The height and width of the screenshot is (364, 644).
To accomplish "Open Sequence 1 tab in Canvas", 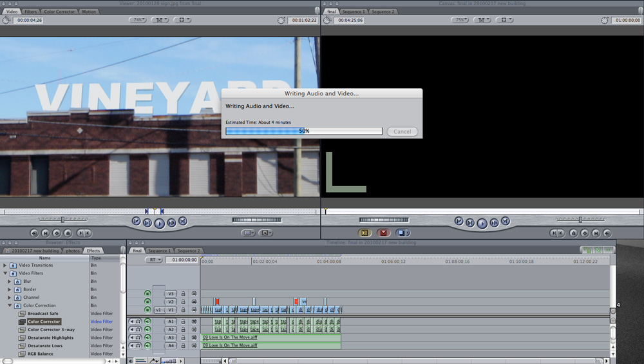I will coord(353,12).
